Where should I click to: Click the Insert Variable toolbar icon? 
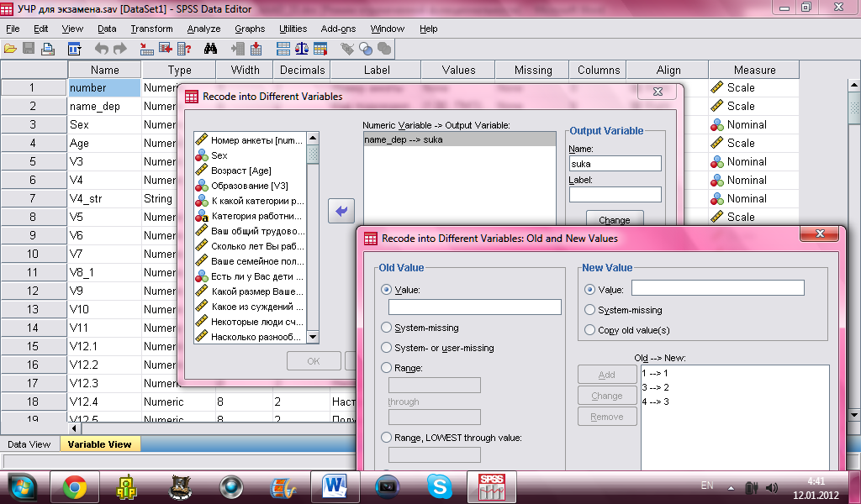click(256, 49)
